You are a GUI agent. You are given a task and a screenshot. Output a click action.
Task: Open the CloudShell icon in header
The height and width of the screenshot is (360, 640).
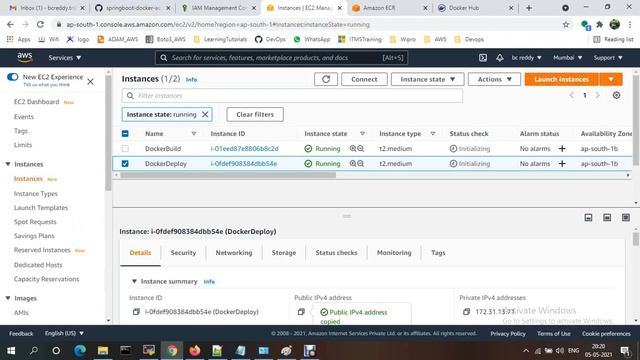coord(483,58)
